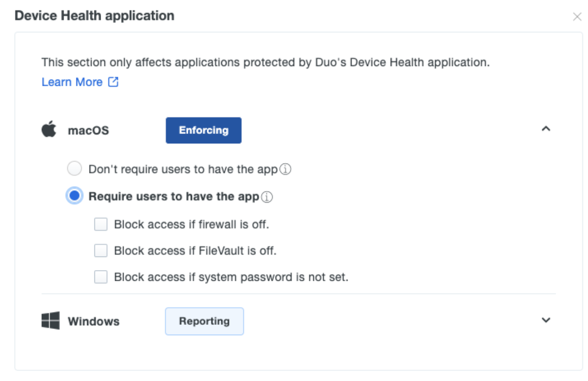Collapse the macOS section
The image size is (588, 381).
pyautogui.click(x=546, y=129)
